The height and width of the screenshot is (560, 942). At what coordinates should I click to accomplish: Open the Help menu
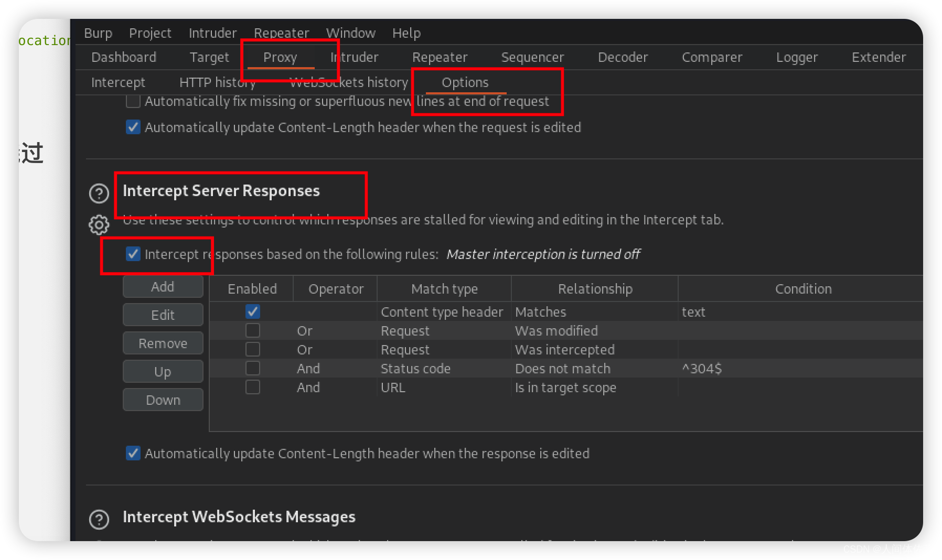tap(406, 33)
